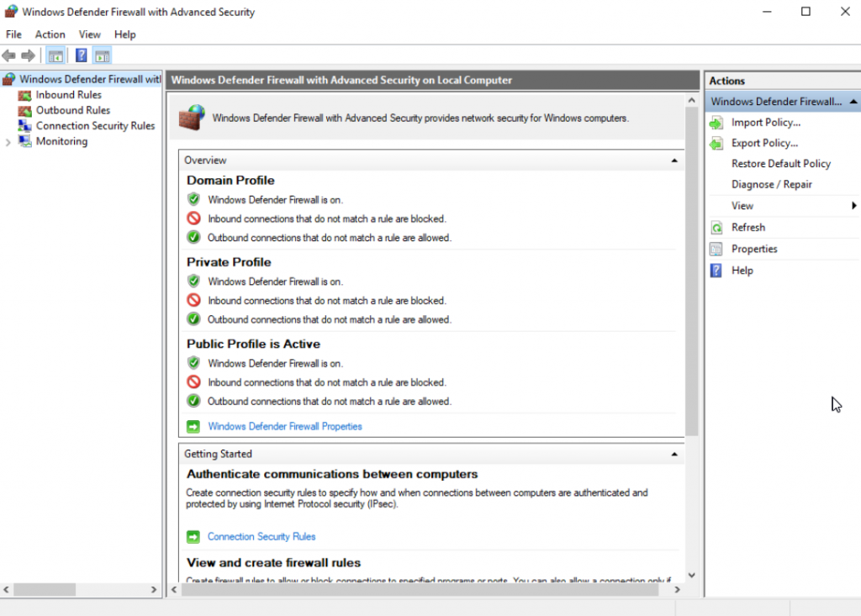Click the scroll-down arrow on the vertical scrollbar
Viewport: 861px width, 616px height.
pyautogui.click(x=691, y=575)
